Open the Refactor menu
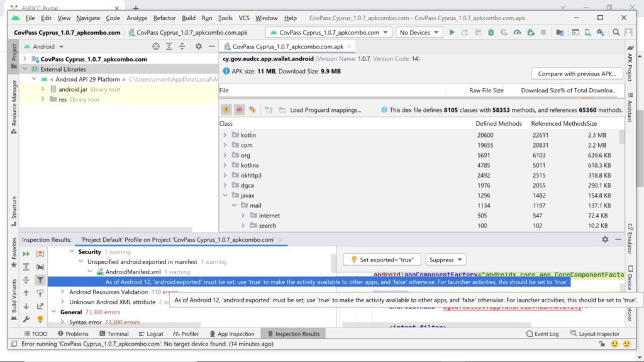644x362 pixels. pos(164,18)
